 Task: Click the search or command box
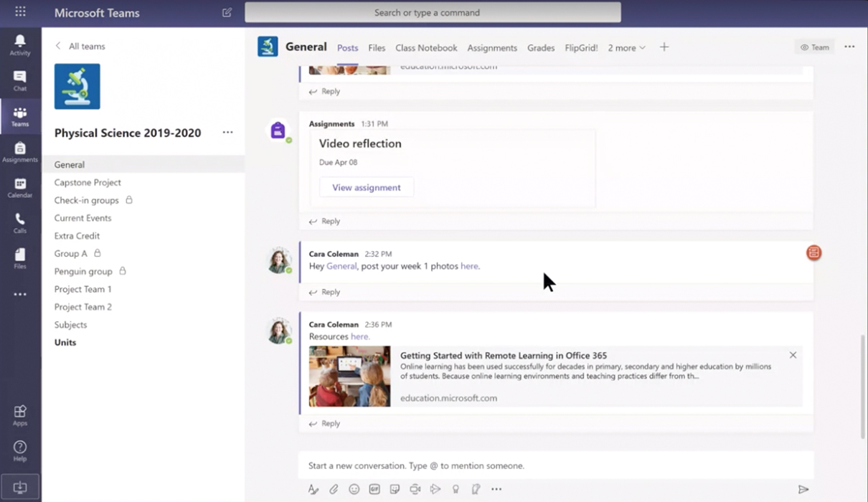coord(433,12)
